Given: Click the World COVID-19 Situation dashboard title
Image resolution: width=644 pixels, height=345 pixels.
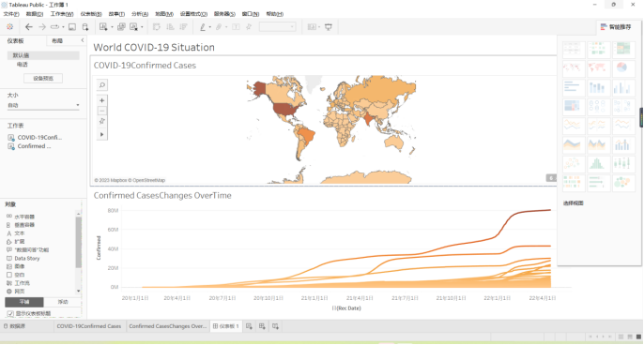Looking at the screenshot, I should pyautogui.click(x=154, y=47).
